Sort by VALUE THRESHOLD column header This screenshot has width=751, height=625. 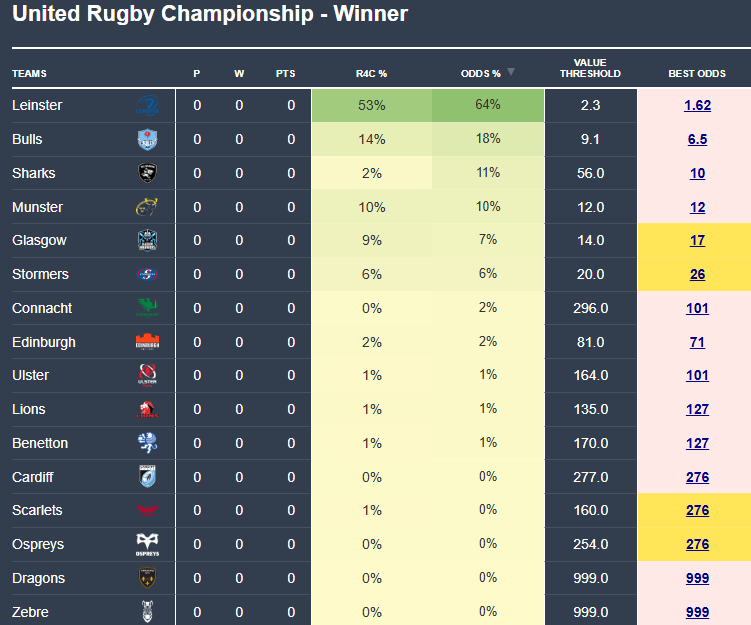590,68
